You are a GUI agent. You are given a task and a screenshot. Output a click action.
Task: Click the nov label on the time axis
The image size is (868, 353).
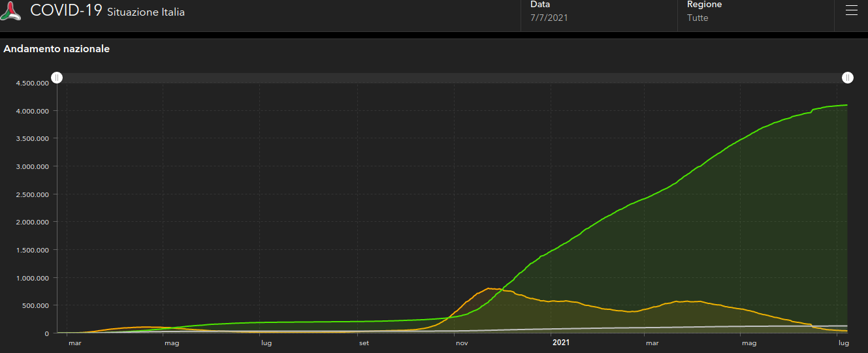[461, 343]
